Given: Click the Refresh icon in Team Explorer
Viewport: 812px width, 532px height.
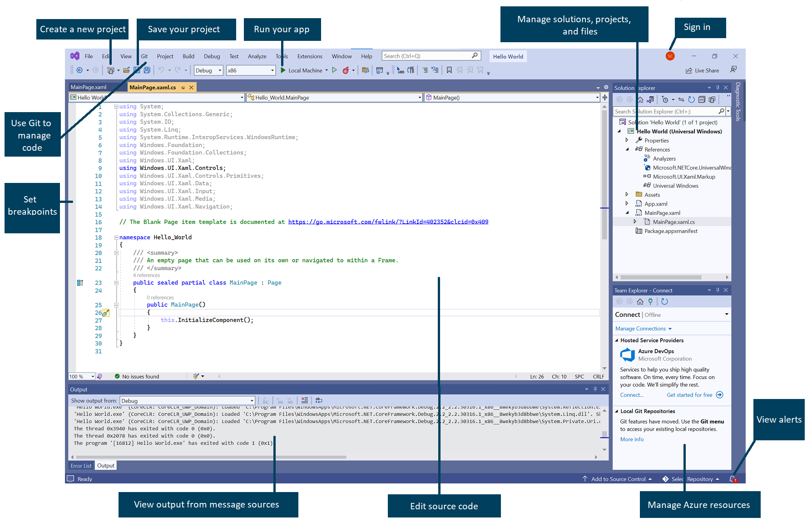Looking at the screenshot, I should click(x=664, y=301).
